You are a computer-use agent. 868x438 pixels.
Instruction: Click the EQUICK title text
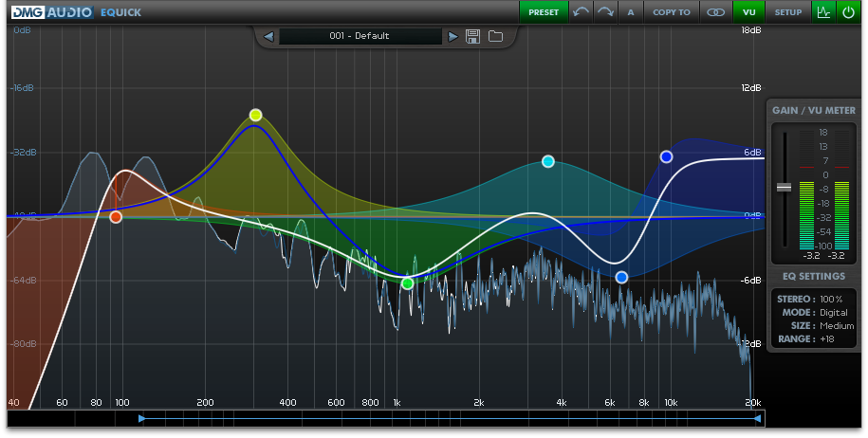pyautogui.click(x=120, y=12)
